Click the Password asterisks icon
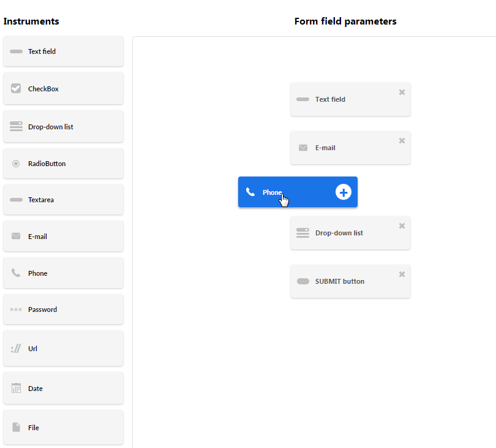The height and width of the screenshot is (448, 496). (16, 309)
